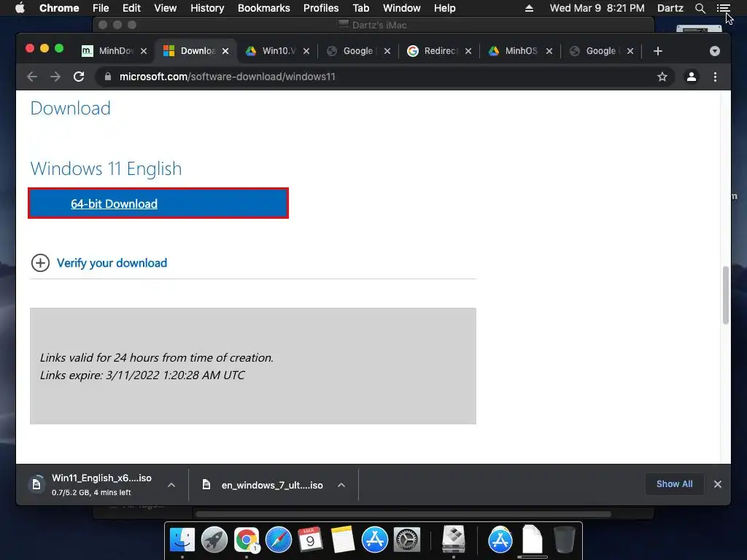Click the 64-bit Download button

(x=158, y=203)
